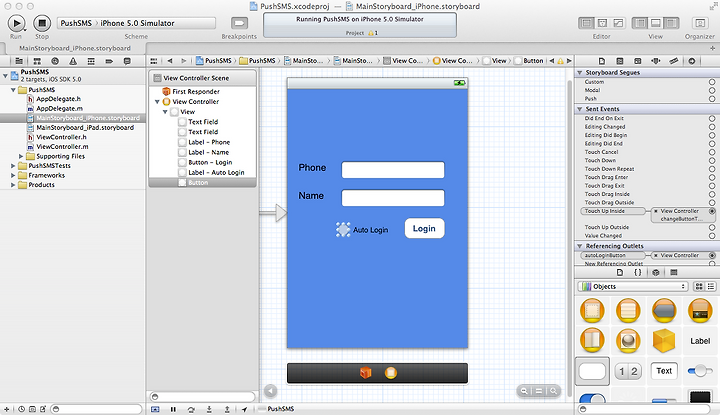Viewport: 720px width, 415px height.
Task: Click the Run button in toolbar
Action: 17,23
